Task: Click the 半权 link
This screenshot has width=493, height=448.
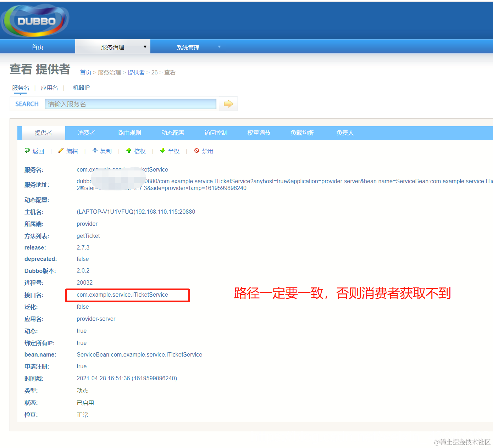Action: pos(174,151)
